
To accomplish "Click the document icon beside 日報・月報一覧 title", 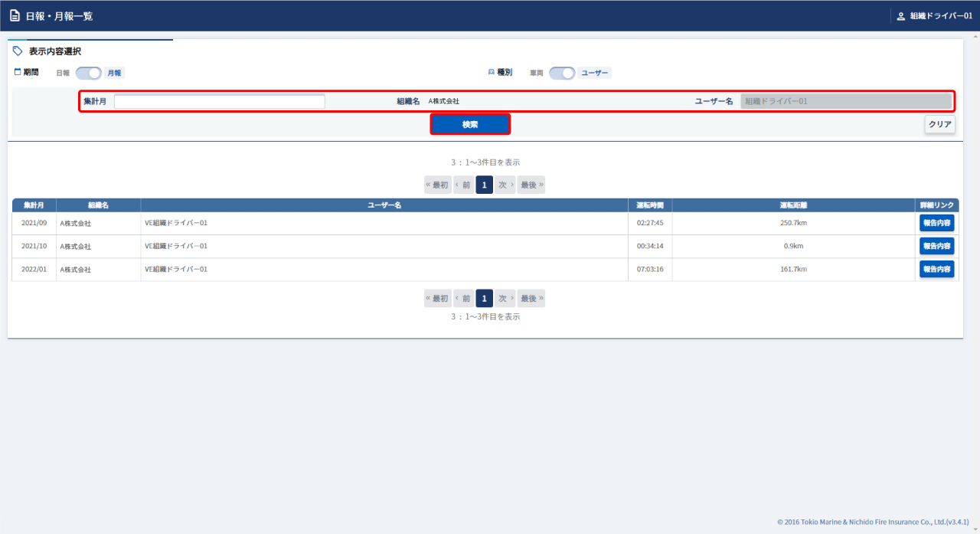I will pyautogui.click(x=15, y=15).
